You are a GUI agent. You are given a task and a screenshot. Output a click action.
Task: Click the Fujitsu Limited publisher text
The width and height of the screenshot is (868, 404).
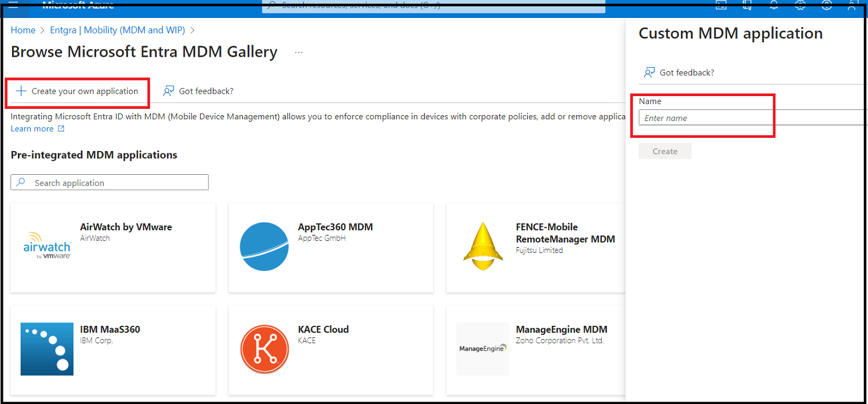click(539, 250)
